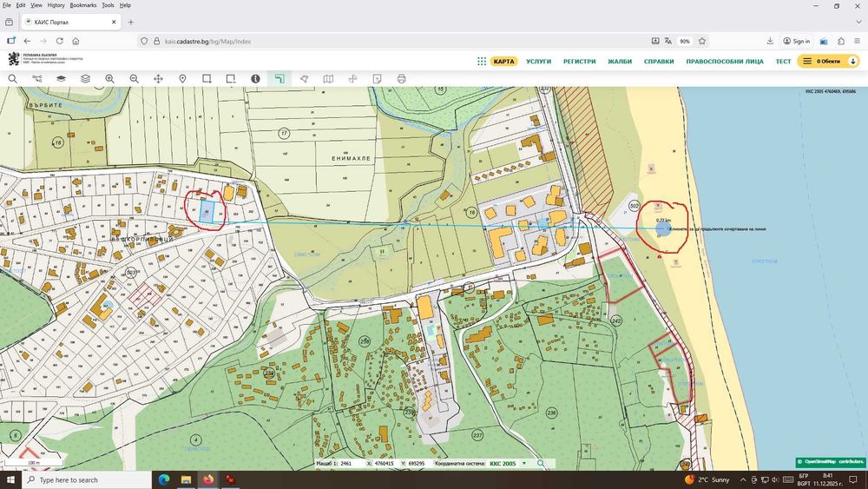Click the object information (i) tool
Image resolution: width=868 pixels, height=489 pixels.
(255, 79)
